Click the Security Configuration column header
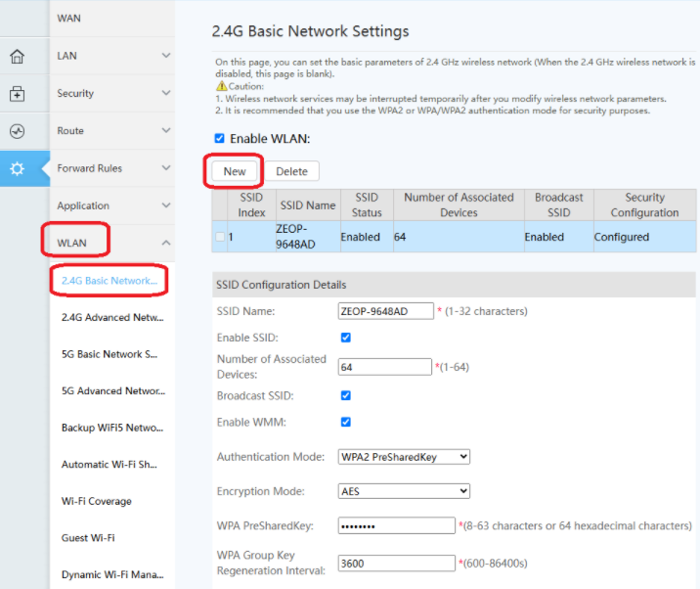This screenshot has width=700, height=589. coord(644,204)
